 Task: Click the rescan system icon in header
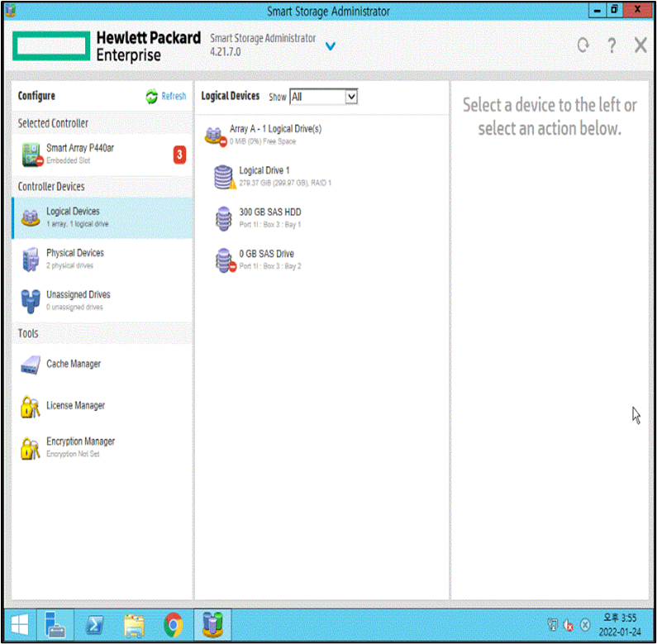pos(583,45)
